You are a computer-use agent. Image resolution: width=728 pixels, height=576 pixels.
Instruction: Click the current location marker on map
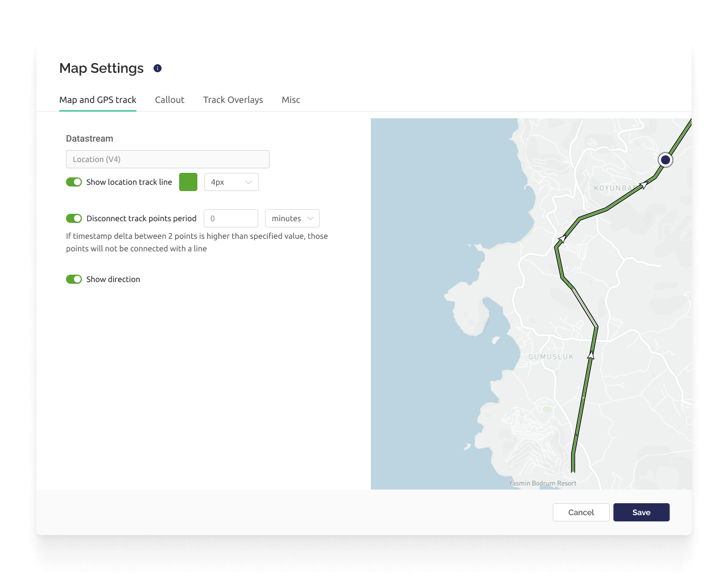(x=665, y=160)
